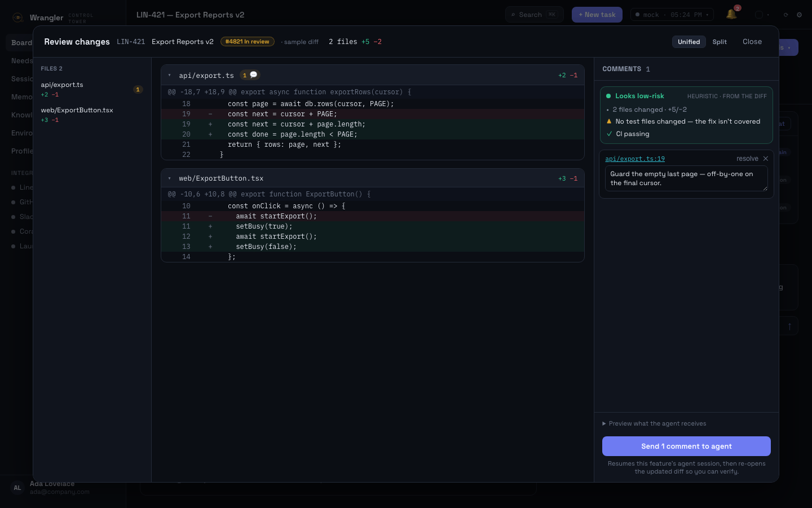Viewport: 812px width, 508px height.
Task: Select web/ExportButton.tsx in files list
Action: click(x=91, y=115)
